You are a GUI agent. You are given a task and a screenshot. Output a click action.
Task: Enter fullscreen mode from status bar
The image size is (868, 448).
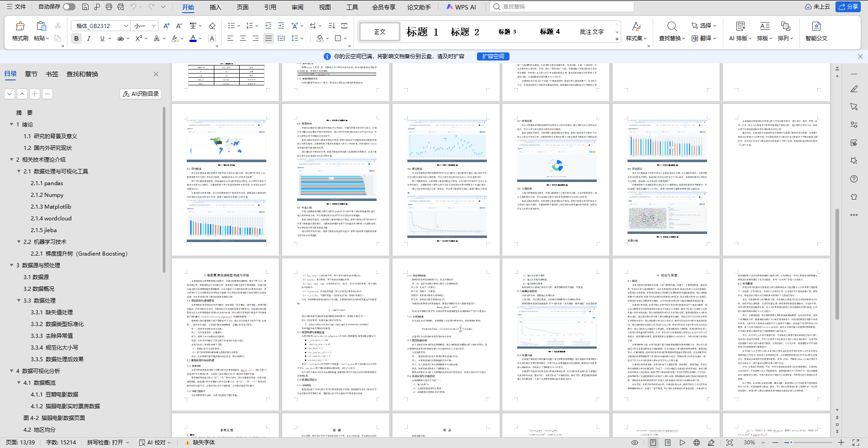point(856,443)
